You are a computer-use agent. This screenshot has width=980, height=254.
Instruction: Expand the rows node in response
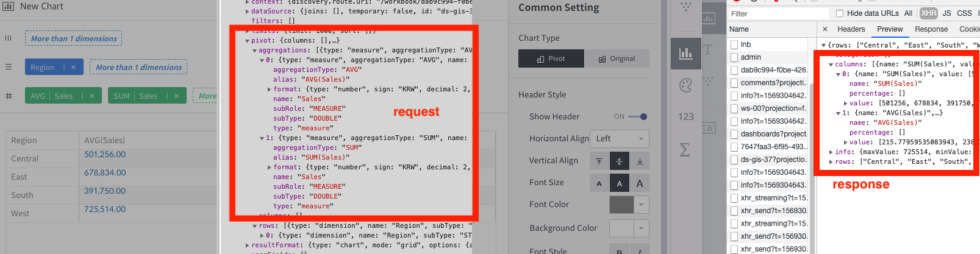(831, 162)
